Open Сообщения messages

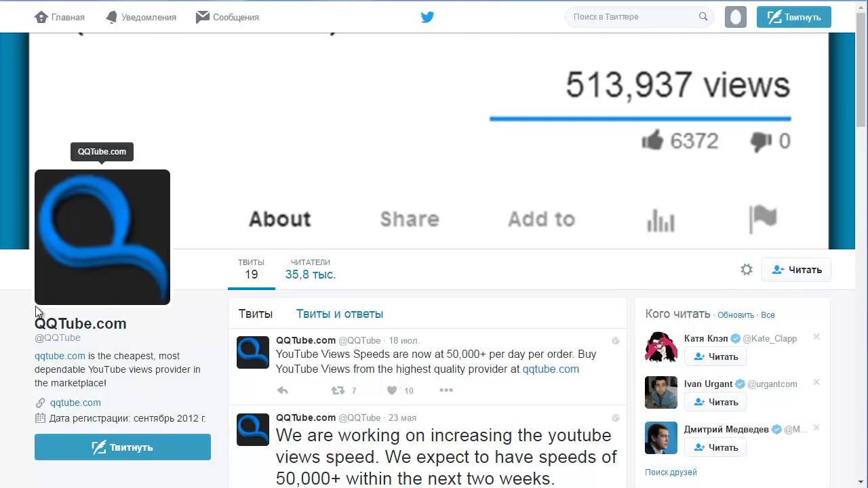pyautogui.click(x=227, y=17)
